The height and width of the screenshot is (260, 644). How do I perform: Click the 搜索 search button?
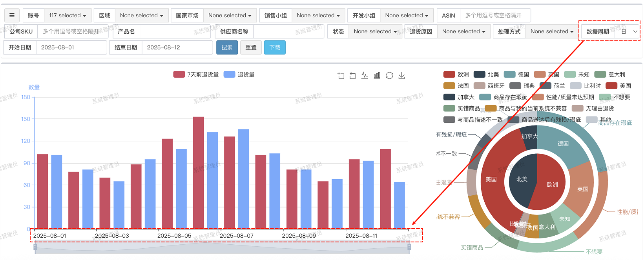click(226, 47)
